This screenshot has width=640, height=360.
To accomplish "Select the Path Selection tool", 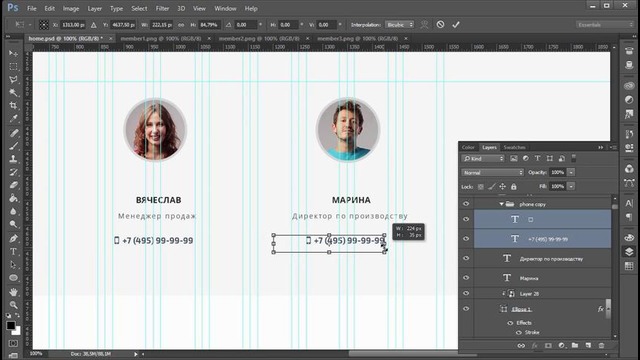I will click(13, 264).
